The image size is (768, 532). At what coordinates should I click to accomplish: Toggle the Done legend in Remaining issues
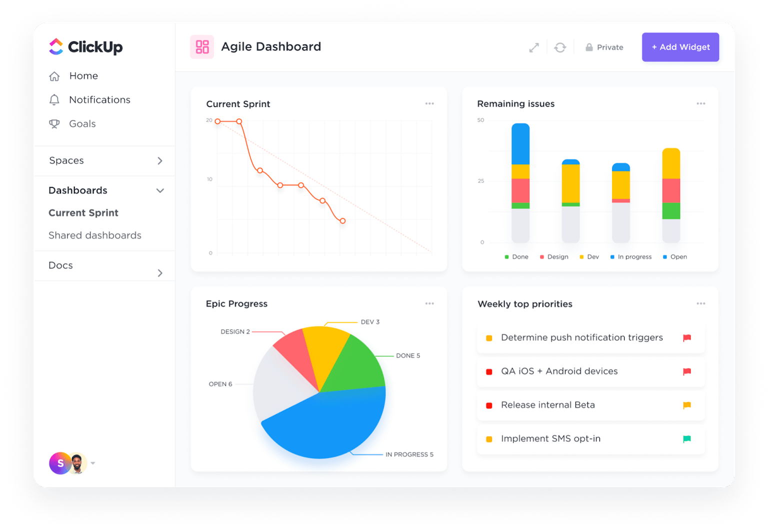[516, 256]
